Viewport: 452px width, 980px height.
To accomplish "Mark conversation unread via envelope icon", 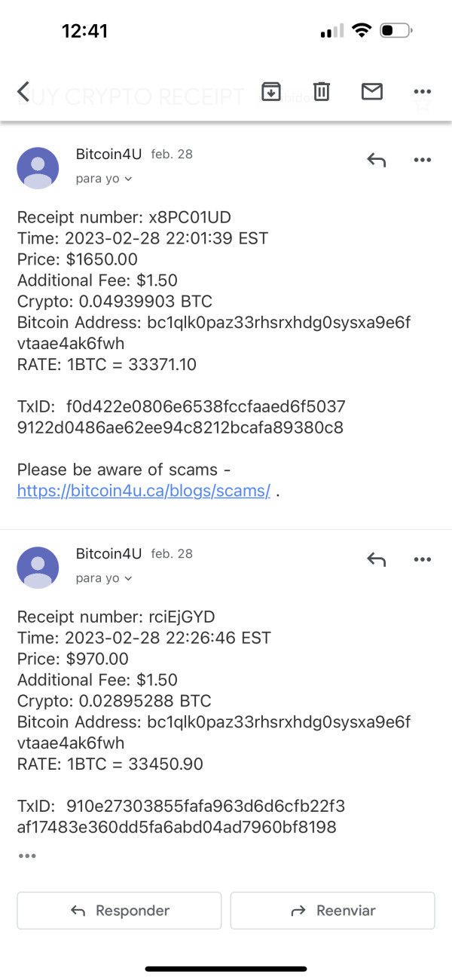I will (372, 92).
